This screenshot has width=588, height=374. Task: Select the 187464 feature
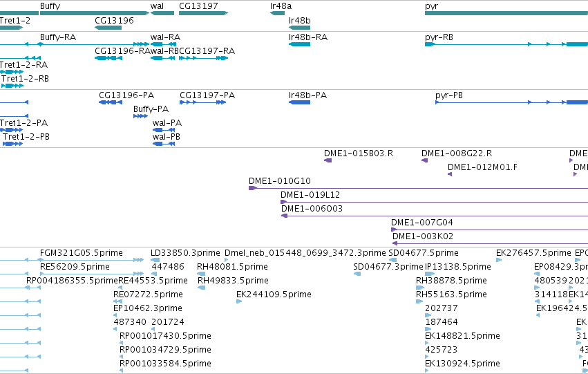pos(428,329)
